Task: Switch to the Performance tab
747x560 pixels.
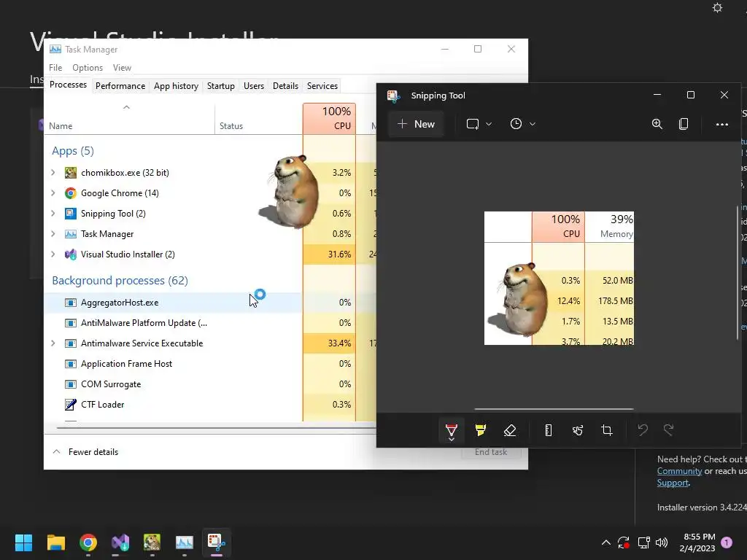Action: (x=120, y=86)
